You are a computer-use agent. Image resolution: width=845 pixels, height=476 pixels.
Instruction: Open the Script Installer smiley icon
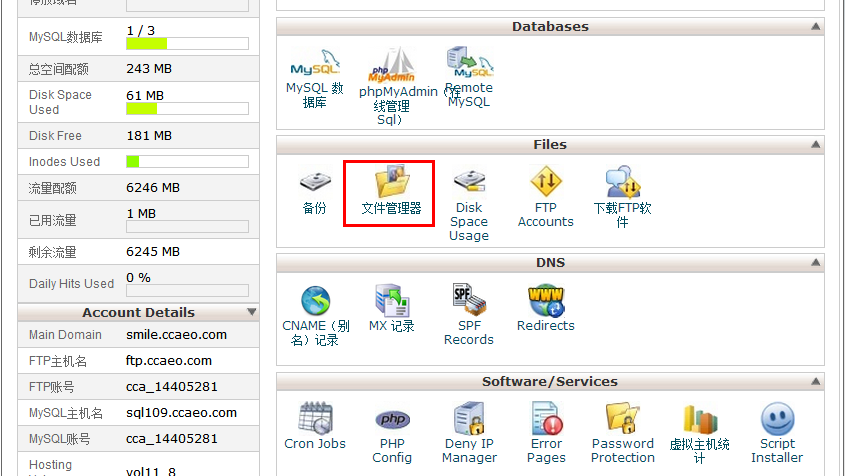point(777,418)
